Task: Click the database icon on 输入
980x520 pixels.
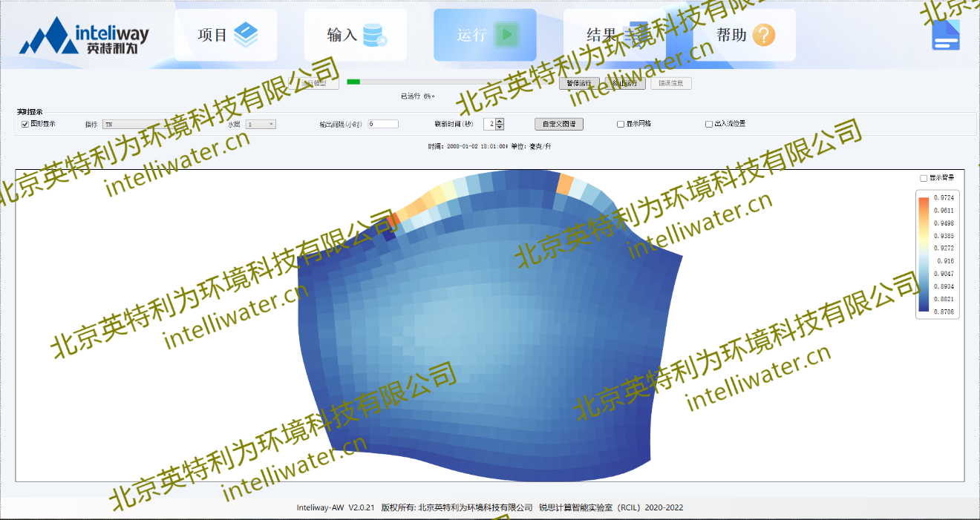Action: coord(374,35)
